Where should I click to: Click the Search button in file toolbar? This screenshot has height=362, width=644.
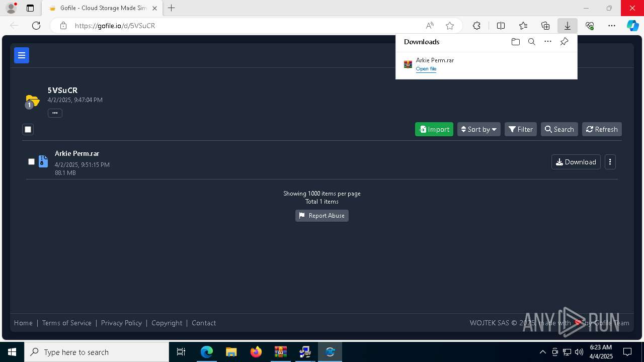click(x=559, y=129)
